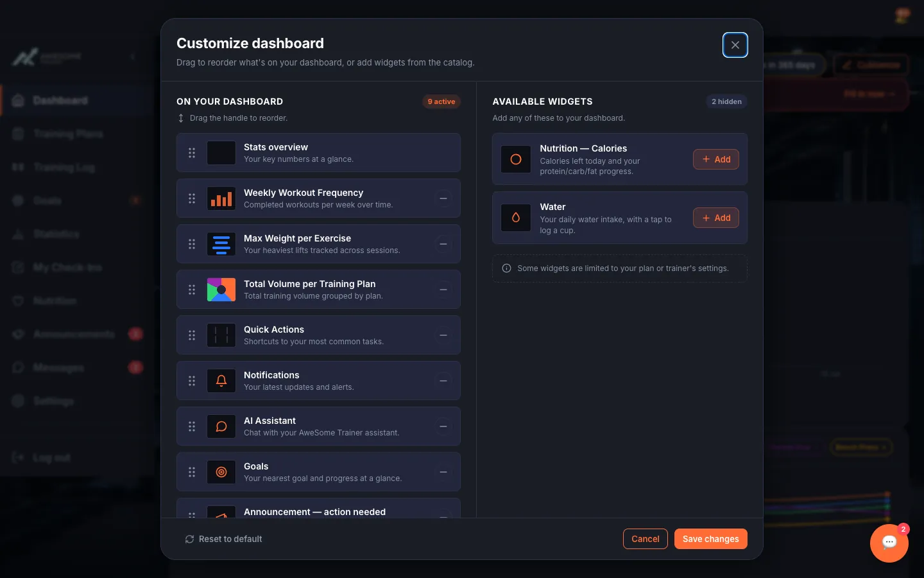Cancel the dashboard customization
Viewport: 924px width, 578px height.
[x=646, y=539]
